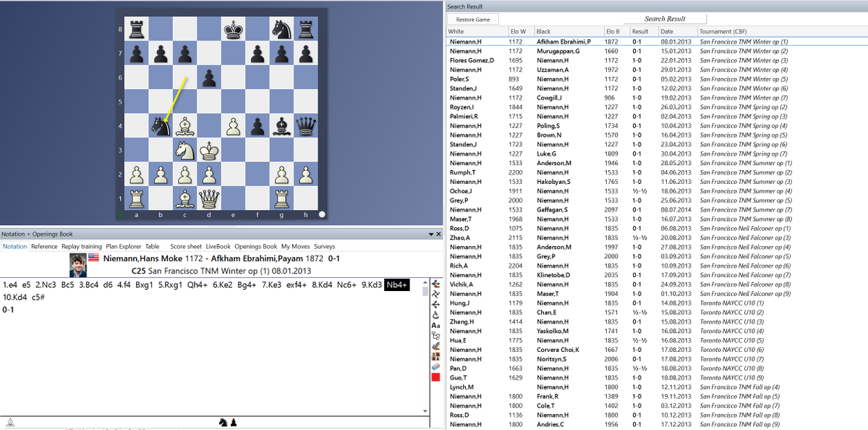This screenshot has height=430, width=868.
Task: Click the white rook on g1
Action: click(283, 198)
